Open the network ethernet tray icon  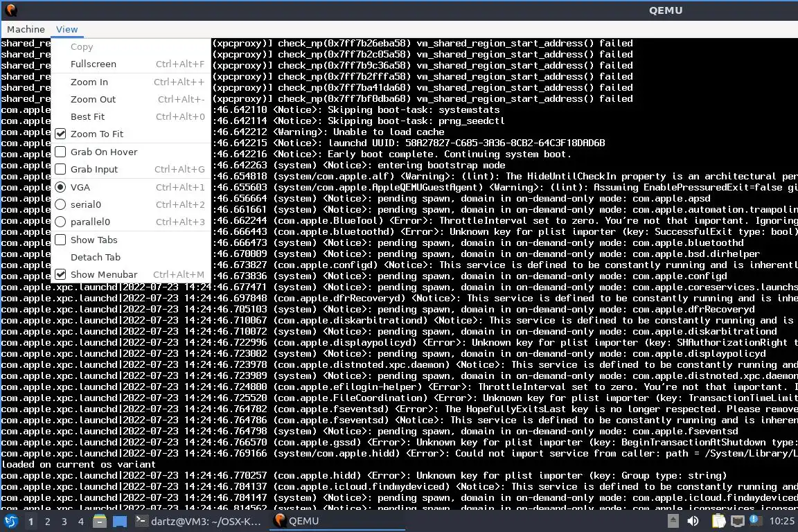[738, 521]
